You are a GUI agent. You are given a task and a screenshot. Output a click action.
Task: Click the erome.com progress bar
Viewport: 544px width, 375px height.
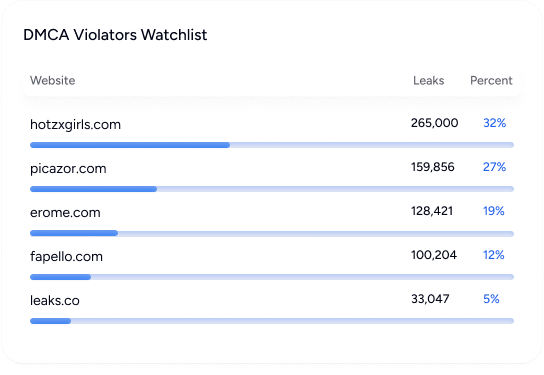click(272, 233)
